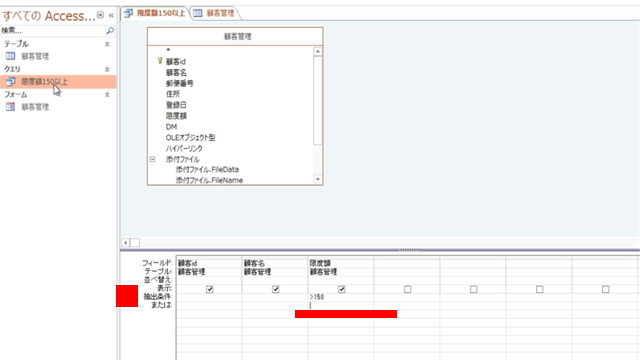Click the search magnifier icon in navigation pane
Viewport: 640px width, 360px height.
click(110, 31)
